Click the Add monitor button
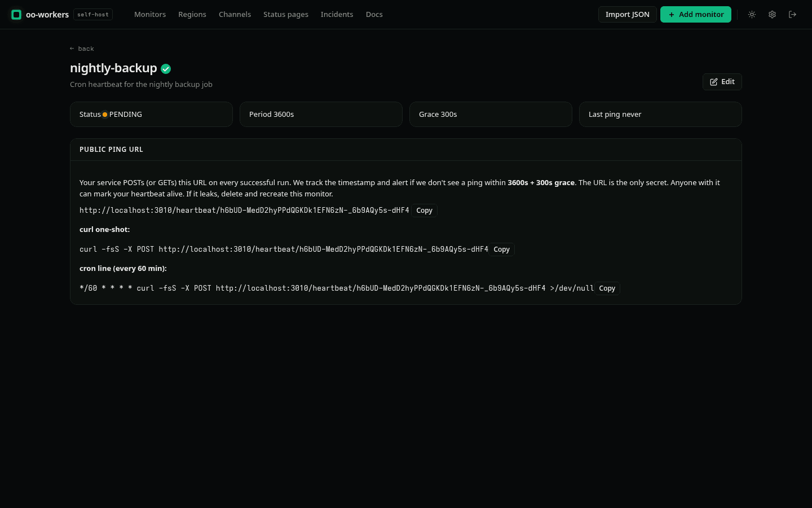This screenshot has height=508, width=812. (x=696, y=15)
